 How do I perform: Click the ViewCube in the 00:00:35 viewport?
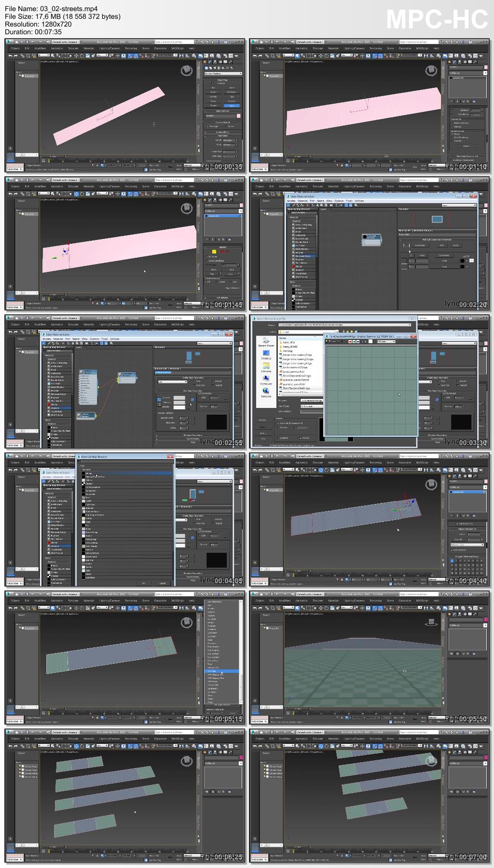coord(187,70)
